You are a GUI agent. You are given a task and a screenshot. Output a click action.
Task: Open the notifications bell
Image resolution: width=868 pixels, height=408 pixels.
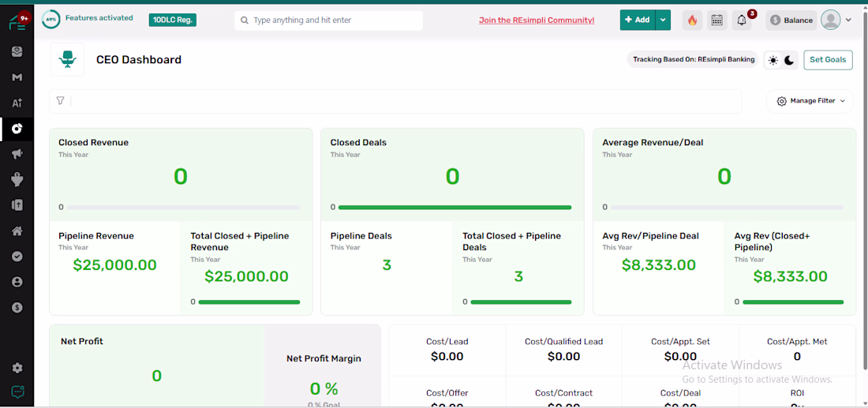pyautogui.click(x=742, y=21)
